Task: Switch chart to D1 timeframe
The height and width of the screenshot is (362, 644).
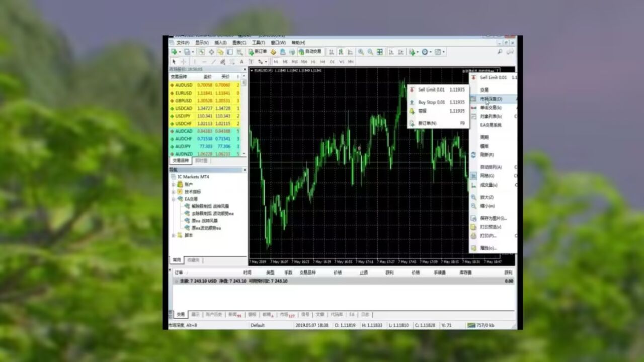Action: (x=333, y=62)
